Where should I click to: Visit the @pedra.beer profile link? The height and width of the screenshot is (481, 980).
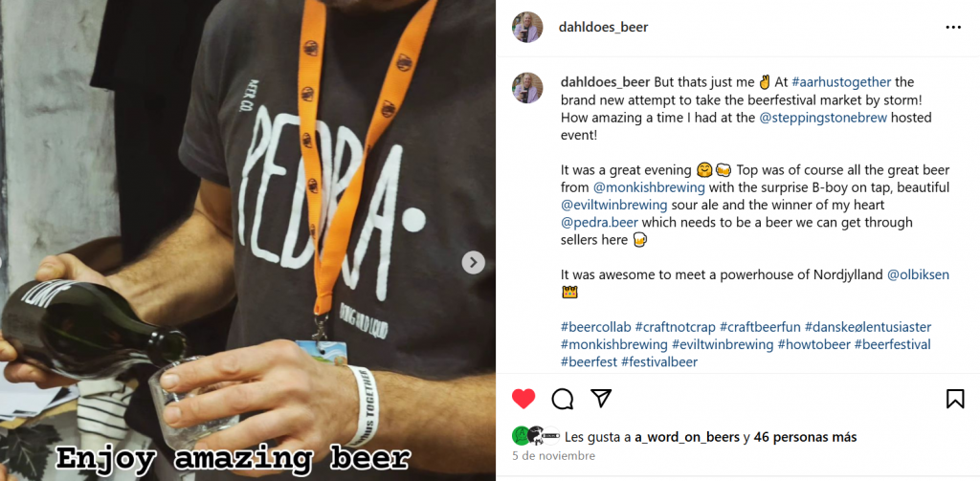(x=599, y=223)
